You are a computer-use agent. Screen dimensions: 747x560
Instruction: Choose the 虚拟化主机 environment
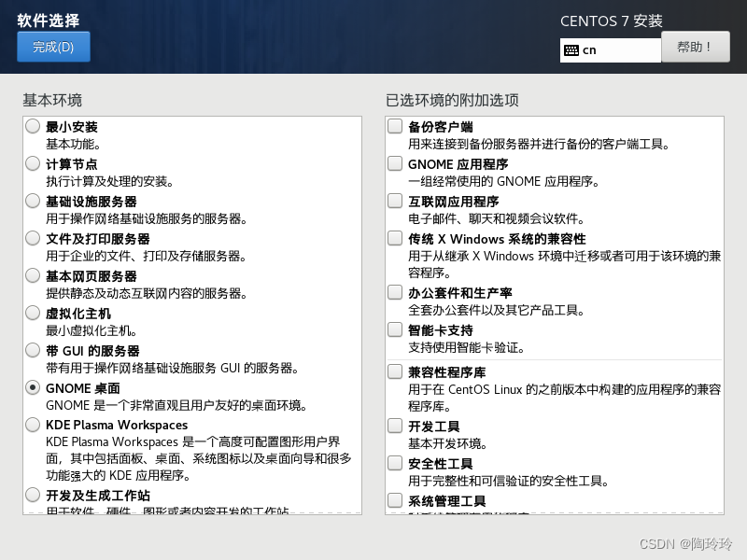pos(33,313)
